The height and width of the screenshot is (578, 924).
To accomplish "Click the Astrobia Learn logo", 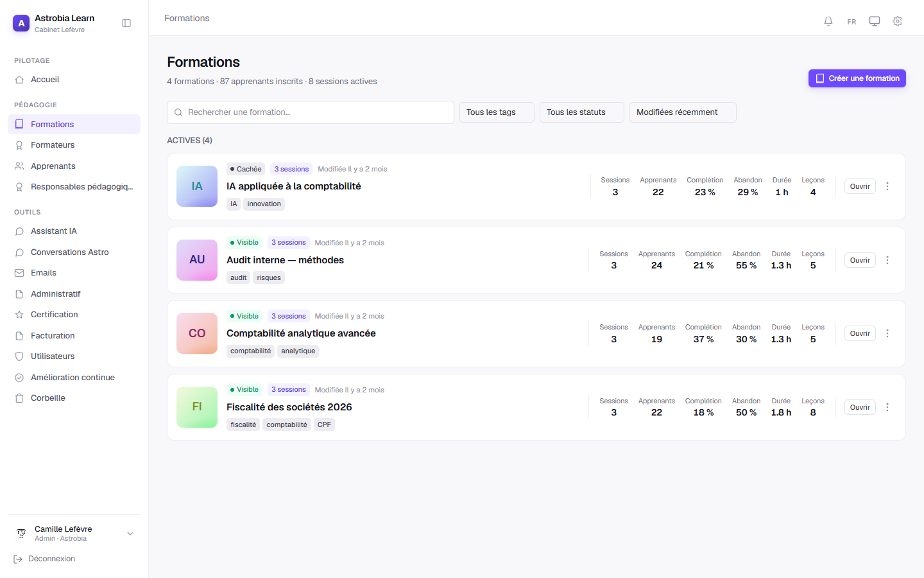I will point(21,23).
